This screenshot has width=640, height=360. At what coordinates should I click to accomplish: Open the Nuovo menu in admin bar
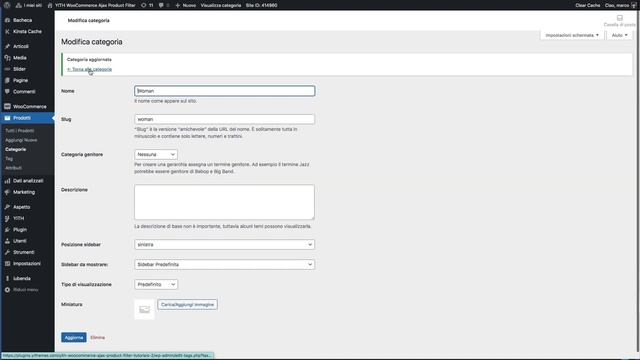[x=186, y=5]
